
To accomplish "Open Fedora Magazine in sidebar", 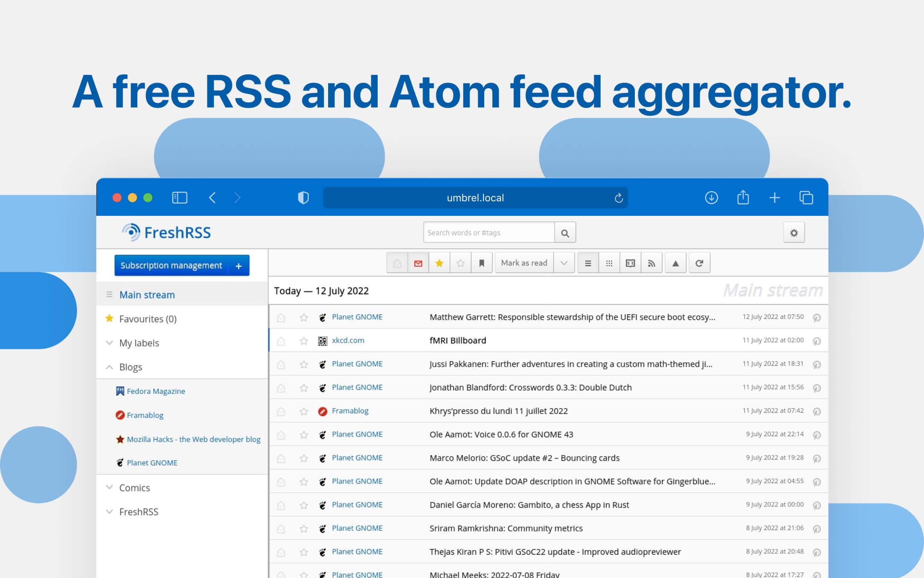I will 156,391.
